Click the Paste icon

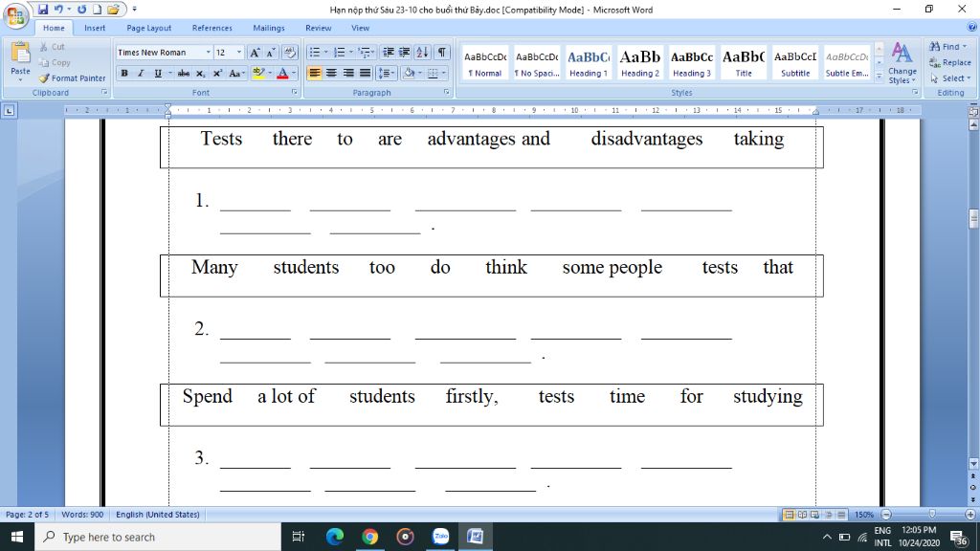(x=20, y=55)
